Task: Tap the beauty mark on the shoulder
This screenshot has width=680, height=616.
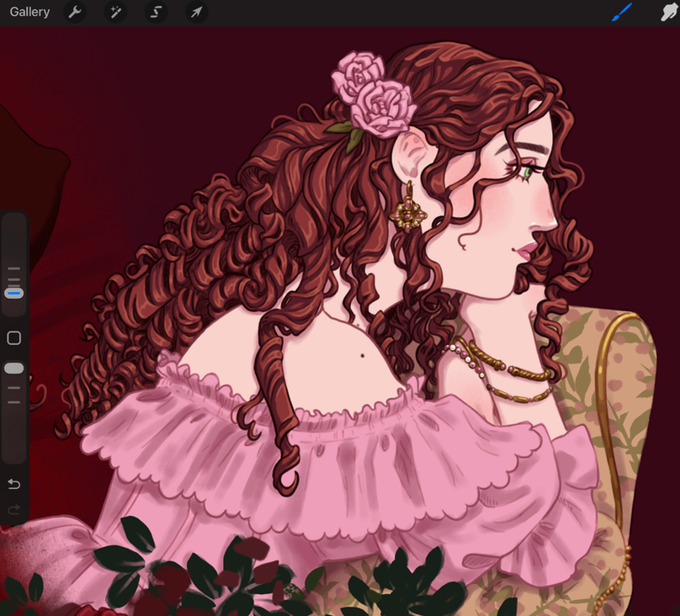Action: coord(363,355)
